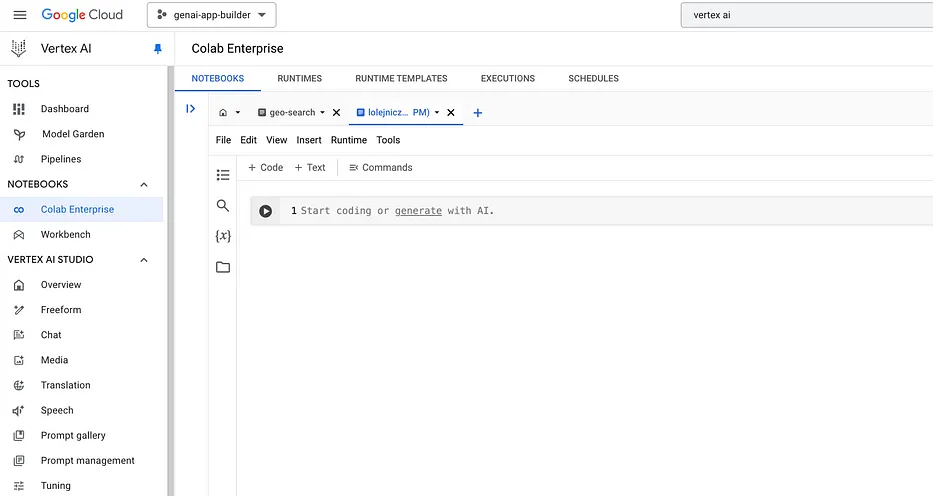Screen dimensions: 933x496
Task: Toggle the notebook list side panel arrow
Action: (x=190, y=109)
